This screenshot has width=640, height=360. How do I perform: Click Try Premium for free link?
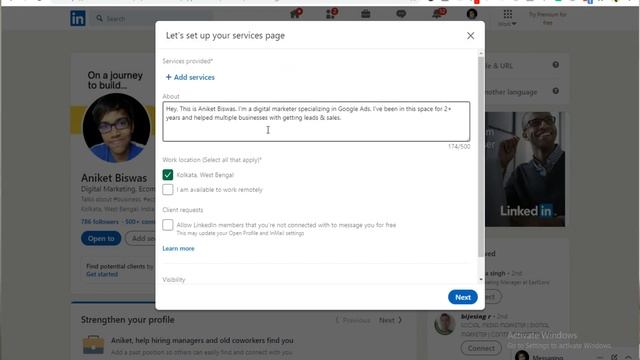[547, 18]
